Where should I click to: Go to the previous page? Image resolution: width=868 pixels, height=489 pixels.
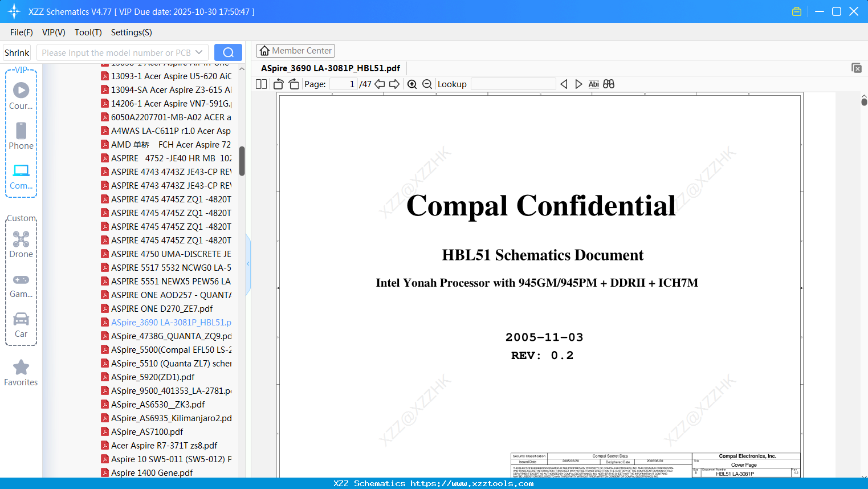pyautogui.click(x=380, y=84)
